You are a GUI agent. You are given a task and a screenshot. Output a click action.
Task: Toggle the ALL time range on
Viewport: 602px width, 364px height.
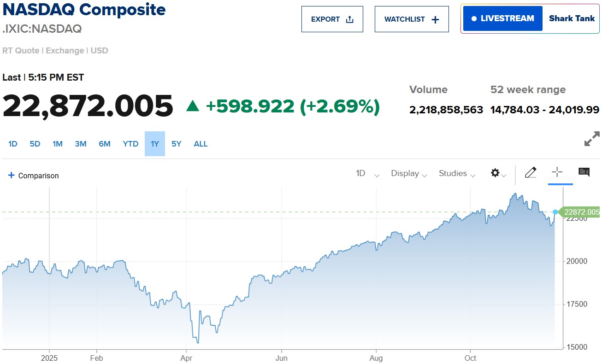coord(201,144)
